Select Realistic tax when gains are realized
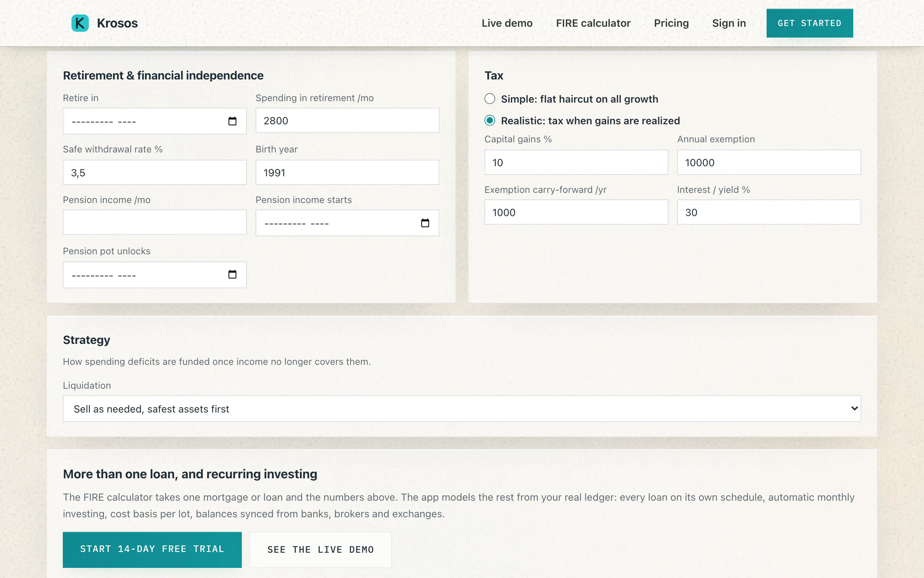 490,121
